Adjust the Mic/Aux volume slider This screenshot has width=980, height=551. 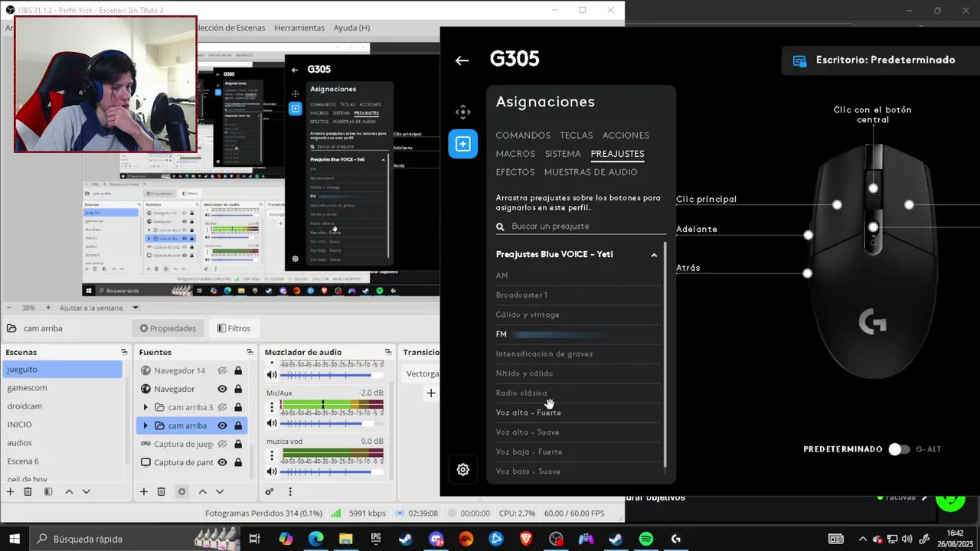tap(331, 423)
